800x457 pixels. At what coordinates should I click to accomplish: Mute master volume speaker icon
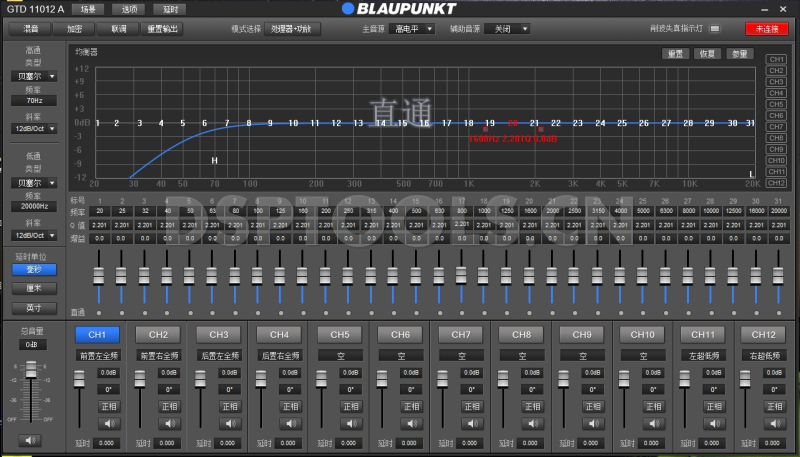pos(31,440)
